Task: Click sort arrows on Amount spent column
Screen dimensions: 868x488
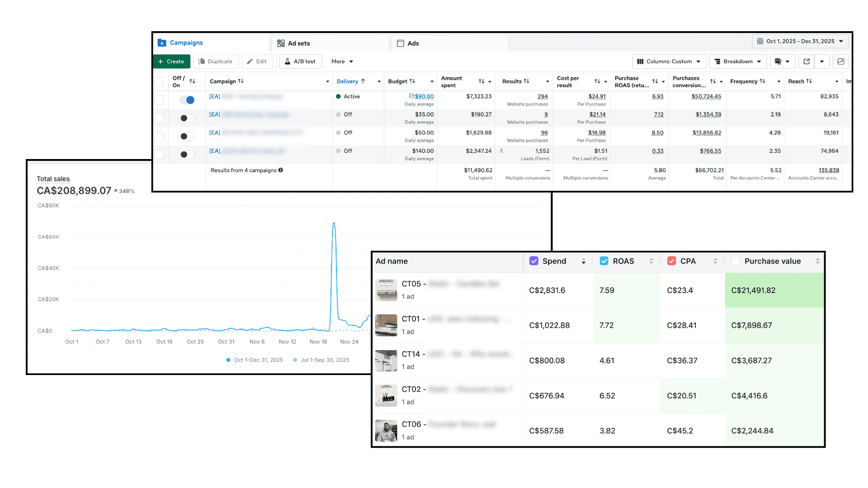Action: point(481,81)
